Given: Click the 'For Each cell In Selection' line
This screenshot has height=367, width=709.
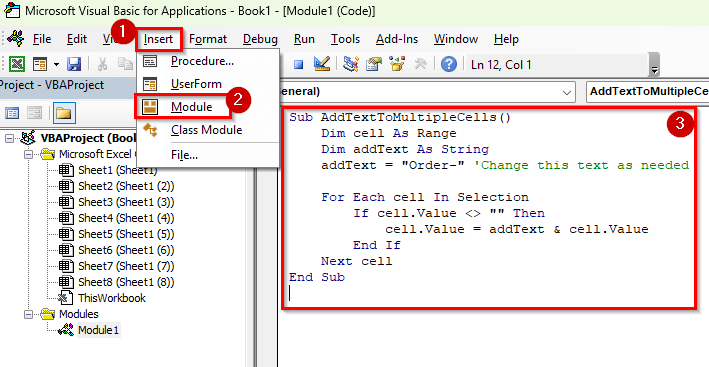Looking at the screenshot, I should coord(425,198).
